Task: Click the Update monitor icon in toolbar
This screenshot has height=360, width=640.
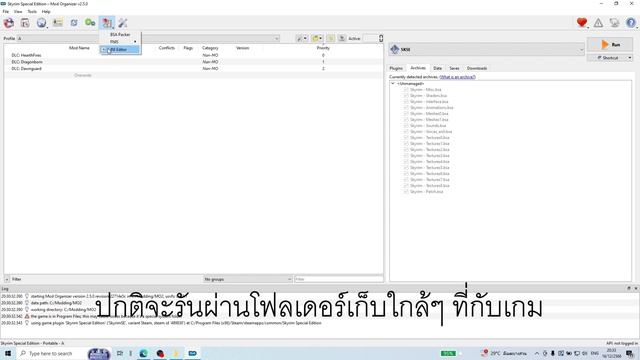Action: pyautogui.click(x=614, y=23)
